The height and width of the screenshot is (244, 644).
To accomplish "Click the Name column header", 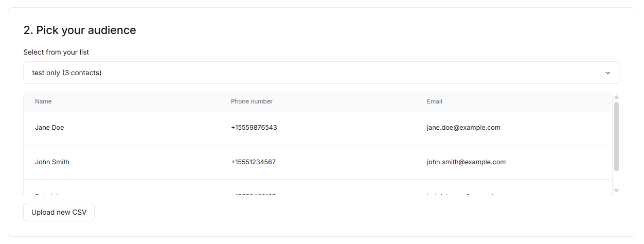I will pos(43,101).
